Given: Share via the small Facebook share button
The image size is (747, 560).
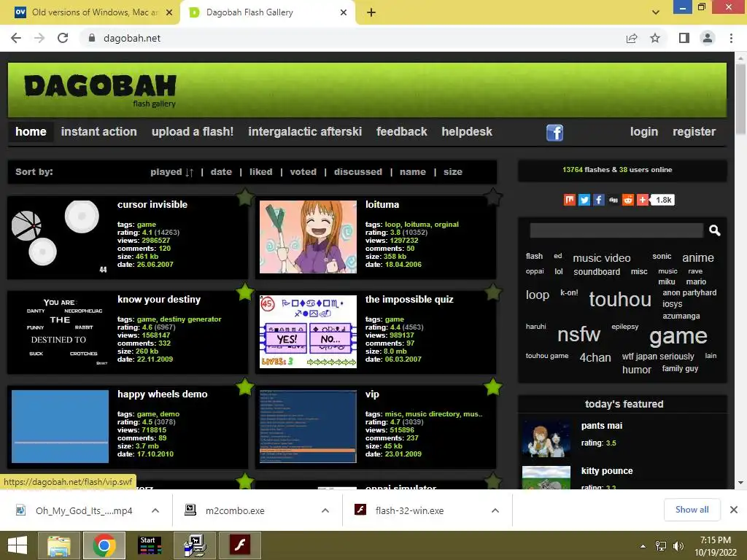Looking at the screenshot, I should [x=599, y=200].
